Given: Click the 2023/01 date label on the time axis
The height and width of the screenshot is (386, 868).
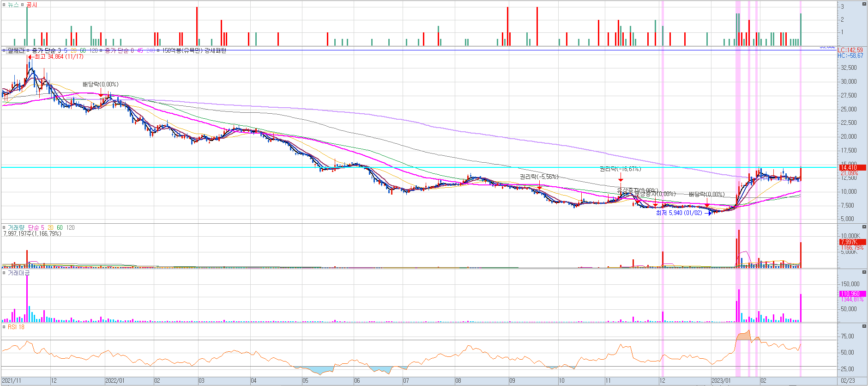Looking at the screenshot, I should tap(721, 381).
